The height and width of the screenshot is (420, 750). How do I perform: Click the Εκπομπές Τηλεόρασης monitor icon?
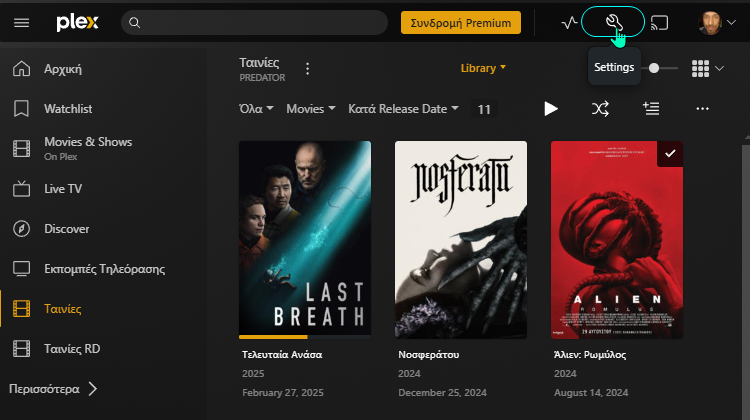[22, 269]
